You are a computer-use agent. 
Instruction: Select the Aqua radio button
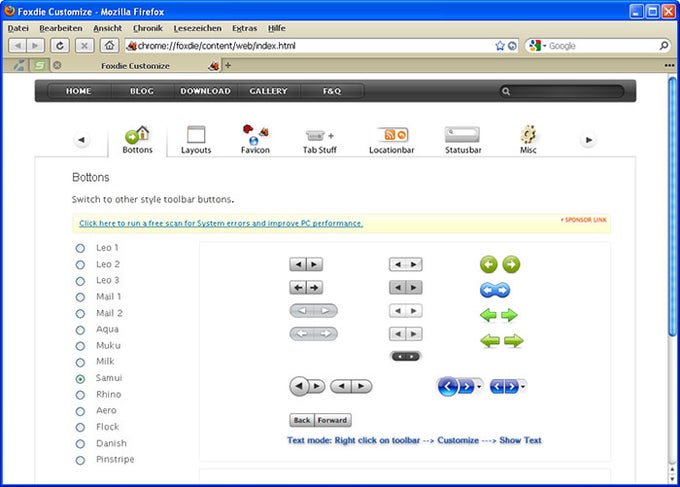[x=80, y=330]
